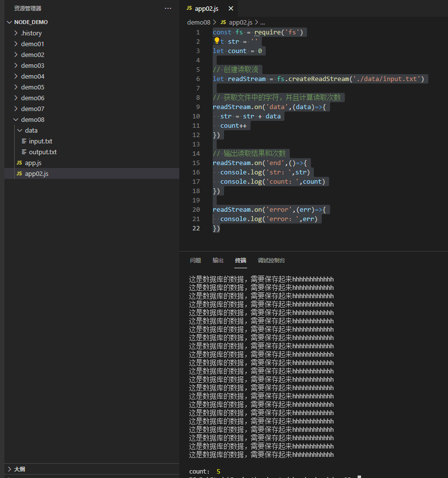Click the JS icon beside app.js
The height and width of the screenshot is (478, 448).
[x=19, y=163]
